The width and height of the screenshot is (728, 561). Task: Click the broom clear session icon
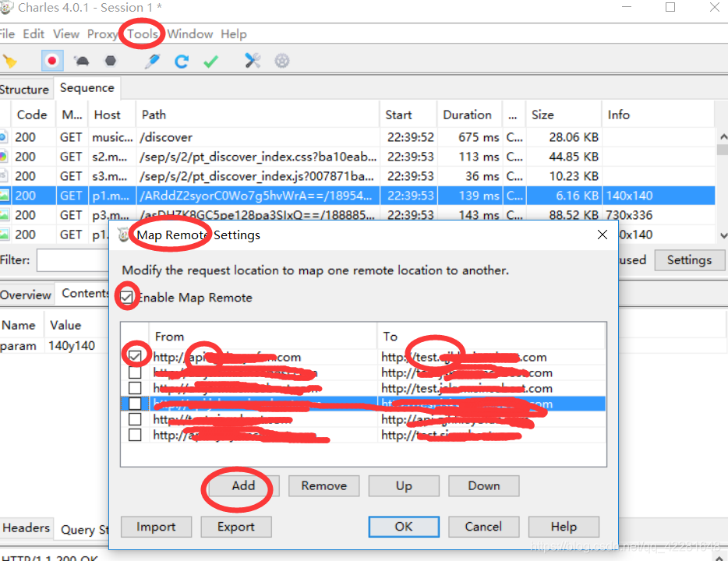pyautogui.click(x=10, y=62)
